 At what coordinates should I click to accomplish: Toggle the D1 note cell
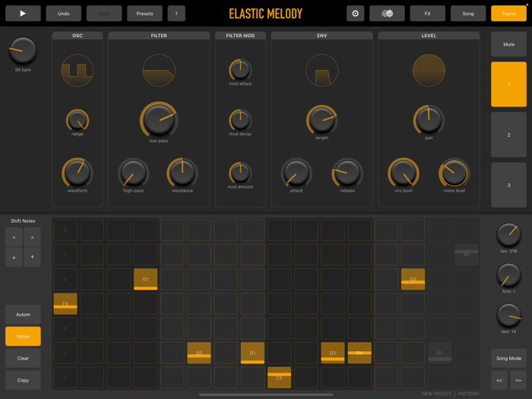point(252,353)
